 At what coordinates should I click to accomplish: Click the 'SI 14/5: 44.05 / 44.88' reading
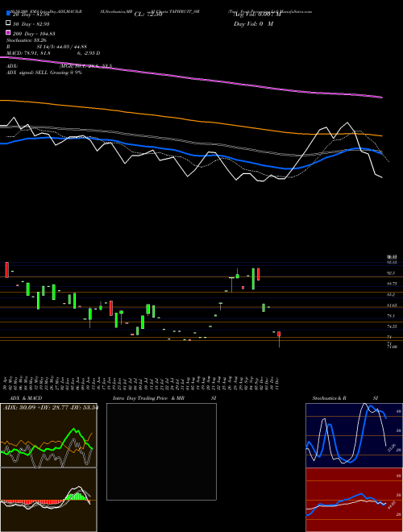[x=62, y=47]
